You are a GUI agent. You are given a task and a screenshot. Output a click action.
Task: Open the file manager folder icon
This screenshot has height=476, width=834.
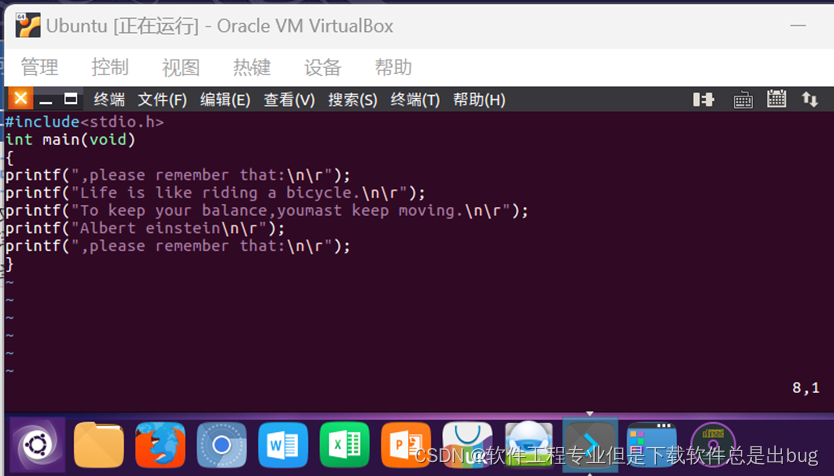tap(98, 445)
